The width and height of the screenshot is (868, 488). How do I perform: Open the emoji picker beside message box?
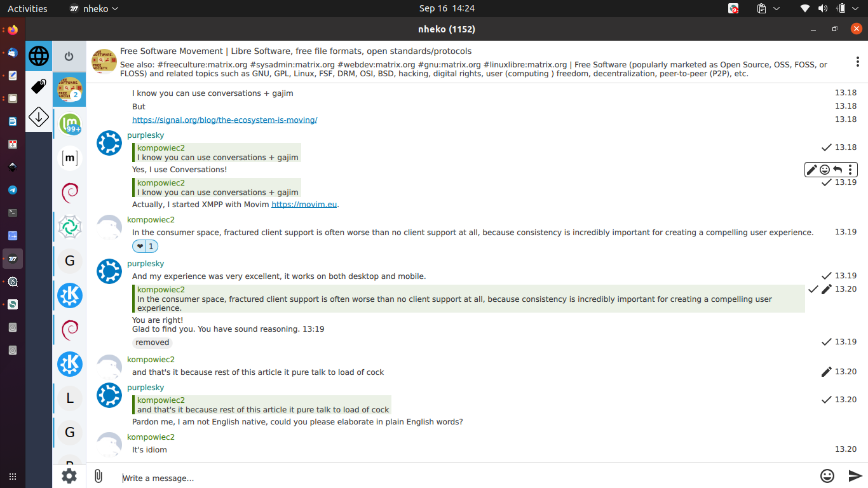pyautogui.click(x=827, y=475)
